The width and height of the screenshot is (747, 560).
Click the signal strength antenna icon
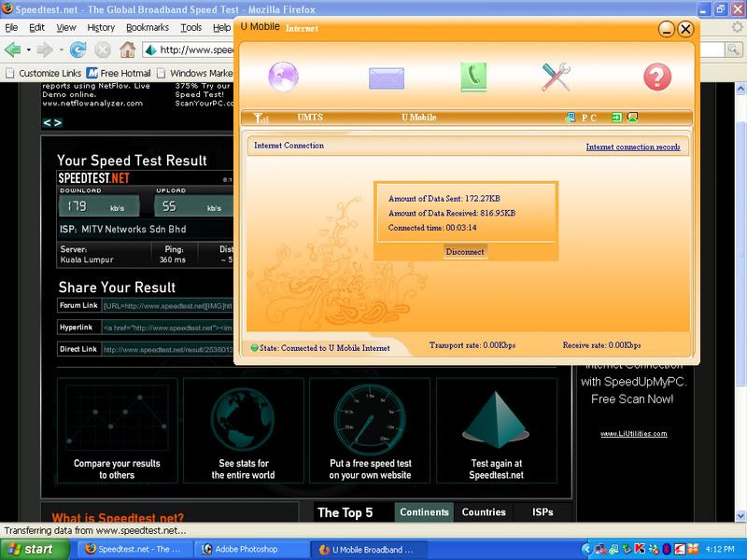261,118
